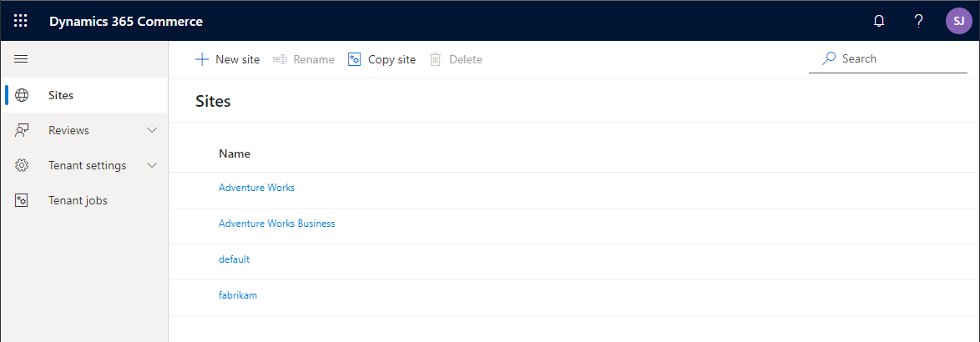Open the Adventure Works Business site

click(277, 223)
